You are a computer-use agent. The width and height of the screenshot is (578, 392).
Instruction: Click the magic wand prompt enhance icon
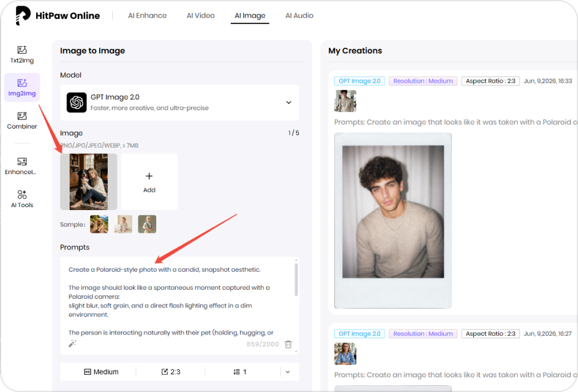(x=72, y=344)
